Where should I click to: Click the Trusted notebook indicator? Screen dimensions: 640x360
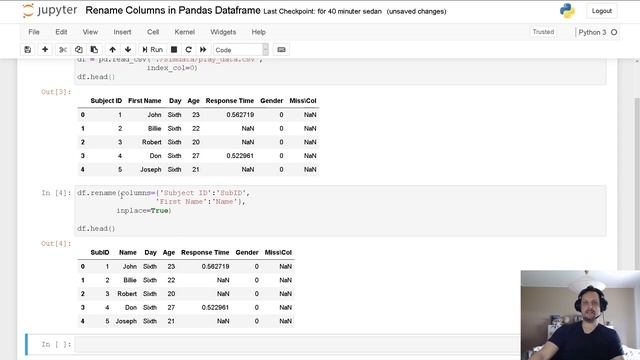[x=543, y=32]
